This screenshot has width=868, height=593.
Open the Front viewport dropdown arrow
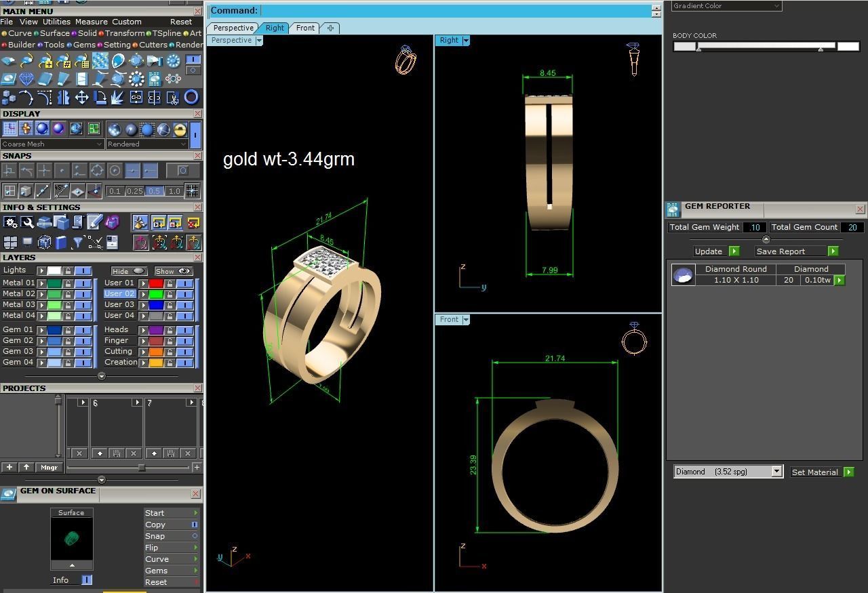[466, 320]
